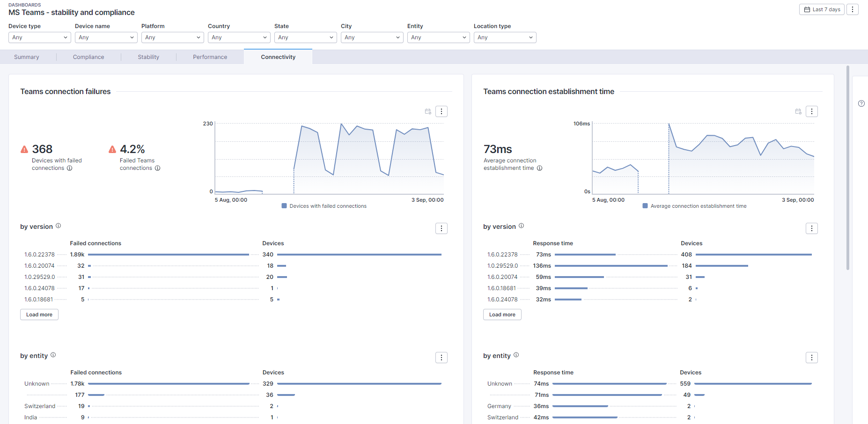Open the City filter dropdown

tap(372, 37)
